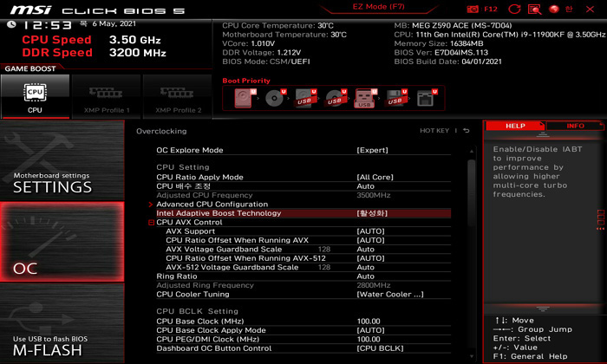607x364 pixels.
Task: Select the network boot device icon
Action: 425,98
